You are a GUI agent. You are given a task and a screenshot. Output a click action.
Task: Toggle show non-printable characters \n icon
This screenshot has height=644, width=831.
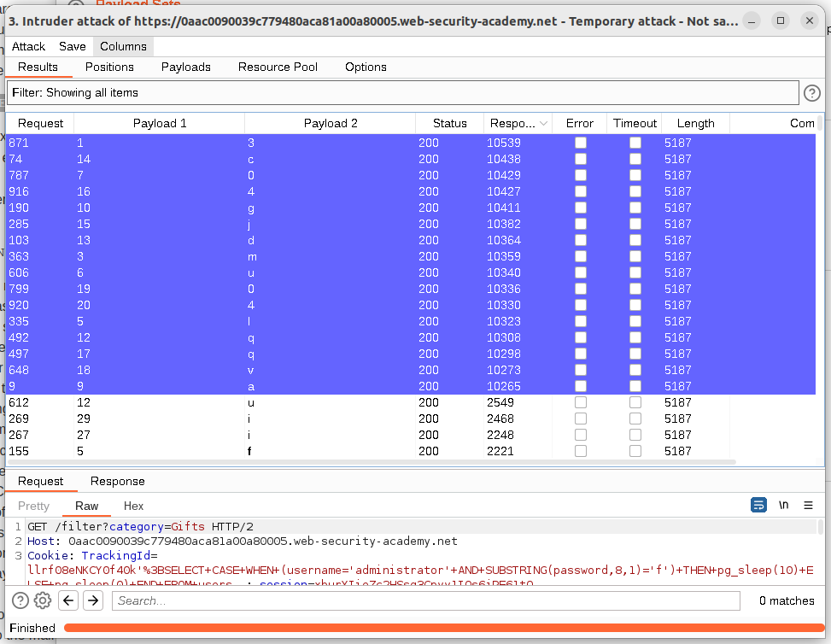pyautogui.click(x=783, y=505)
